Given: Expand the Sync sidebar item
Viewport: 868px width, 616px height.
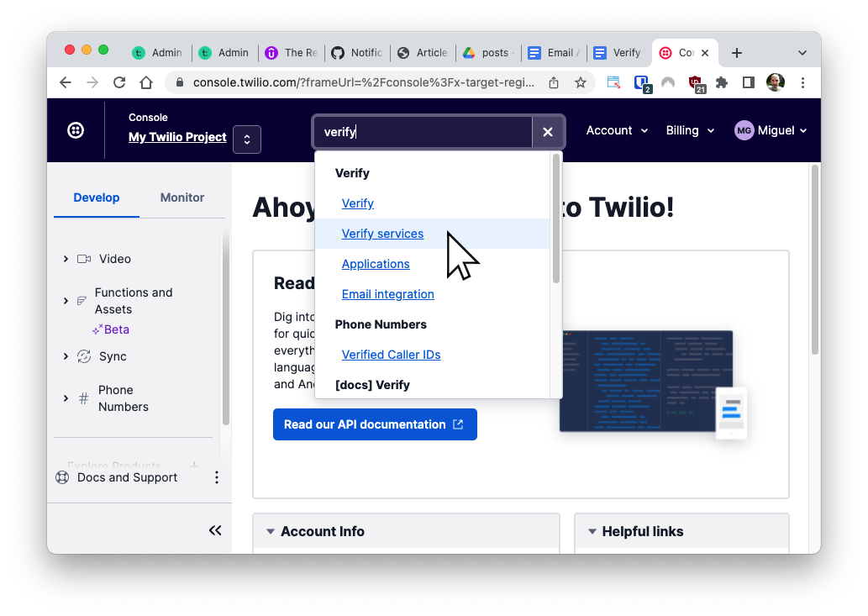Looking at the screenshot, I should pos(66,356).
